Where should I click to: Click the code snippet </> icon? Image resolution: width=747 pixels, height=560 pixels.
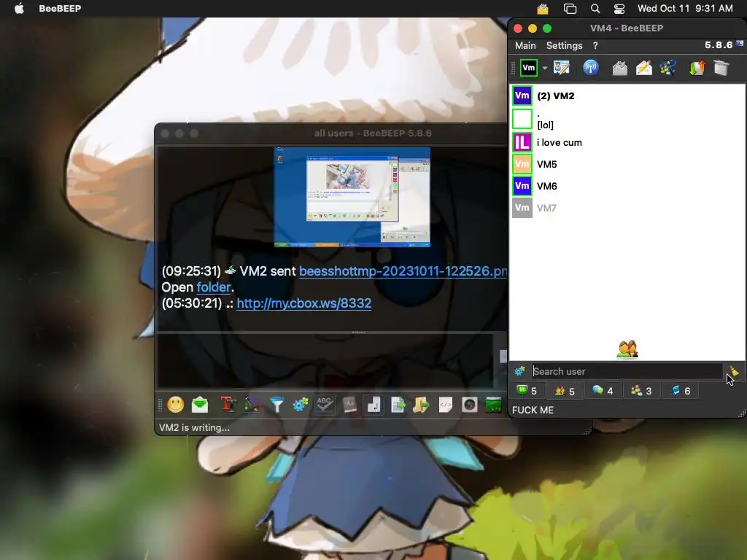[x=446, y=405]
